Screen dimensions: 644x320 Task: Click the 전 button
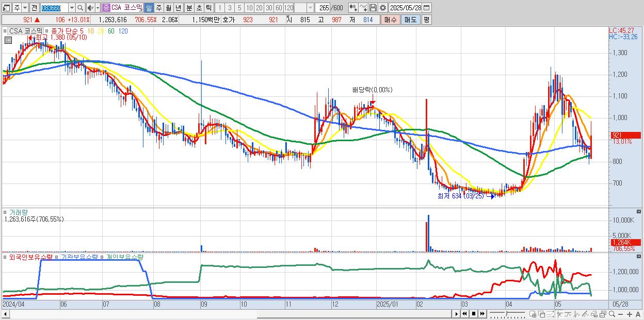[35, 8]
